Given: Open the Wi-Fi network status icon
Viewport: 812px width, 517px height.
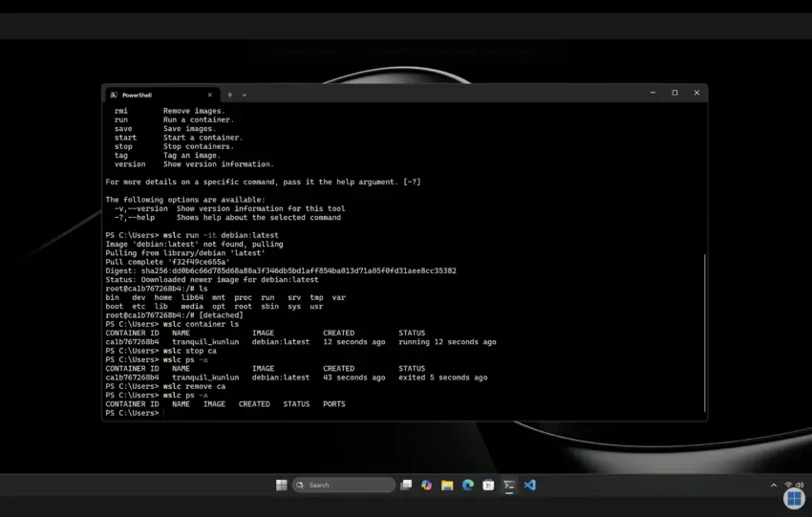Looking at the screenshot, I should click(789, 485).
